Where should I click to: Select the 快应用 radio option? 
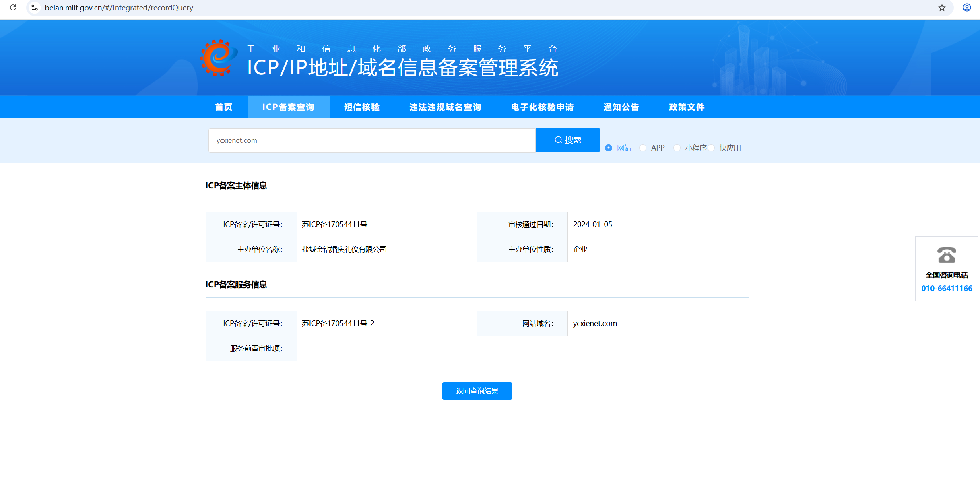tap(712, 148)
